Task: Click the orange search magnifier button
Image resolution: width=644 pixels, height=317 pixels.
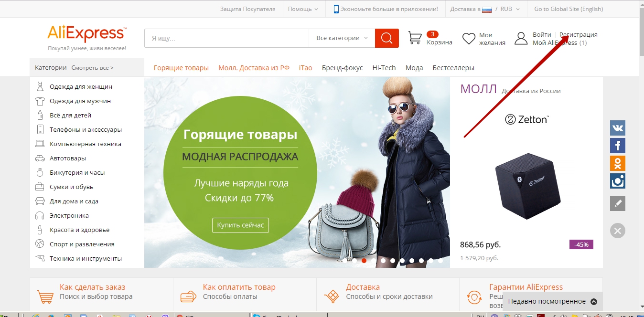Action: (387, 38)
